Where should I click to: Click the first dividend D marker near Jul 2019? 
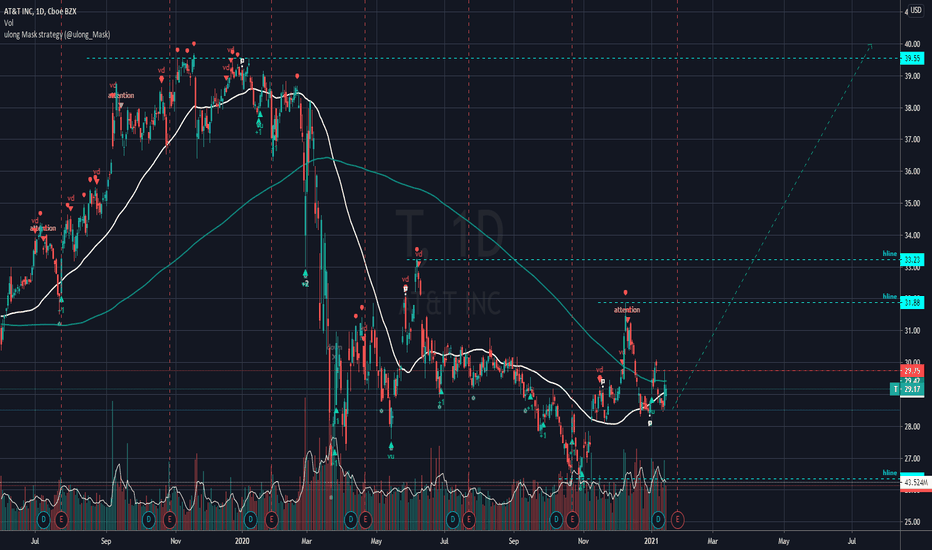(44, 520)
